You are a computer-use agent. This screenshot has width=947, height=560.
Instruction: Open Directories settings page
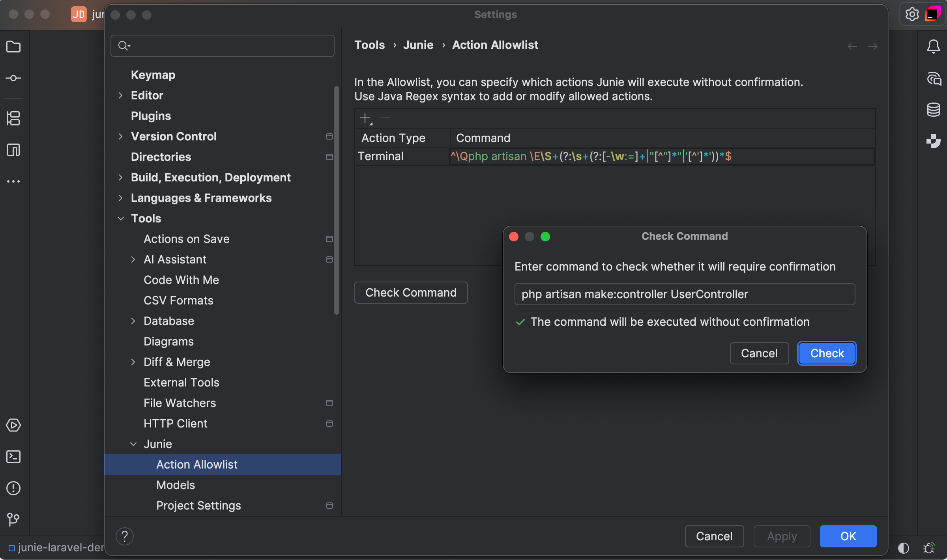(x=161, y=157)
